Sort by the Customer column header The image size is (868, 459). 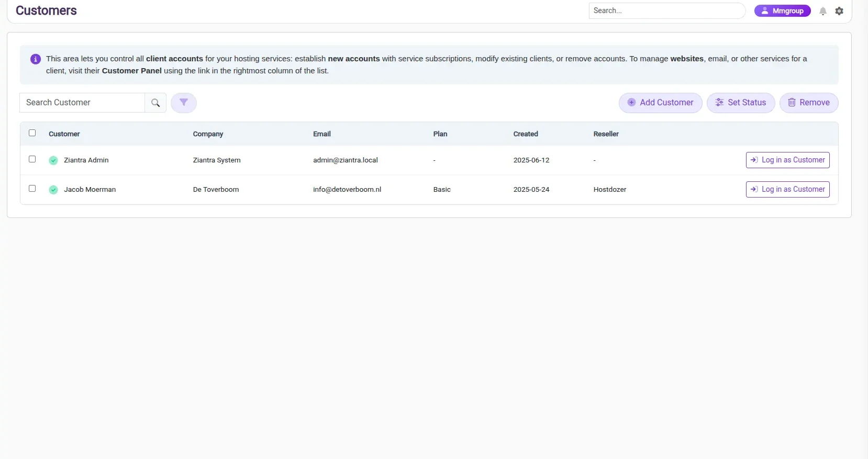coord(64,134)
